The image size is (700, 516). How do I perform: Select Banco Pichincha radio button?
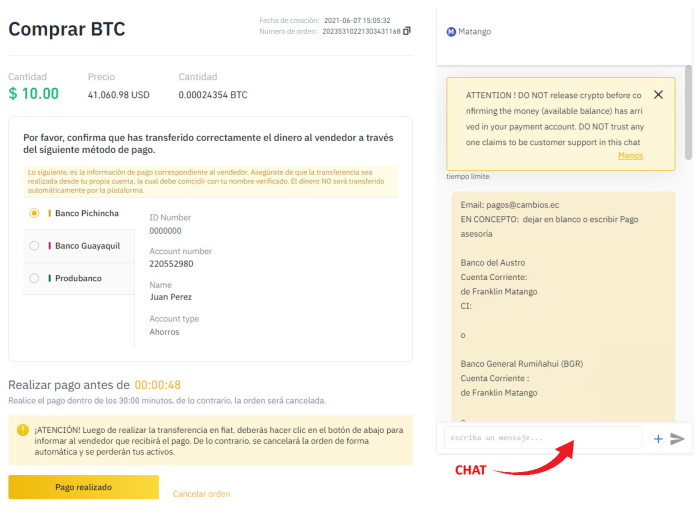(x=34, y=213)
